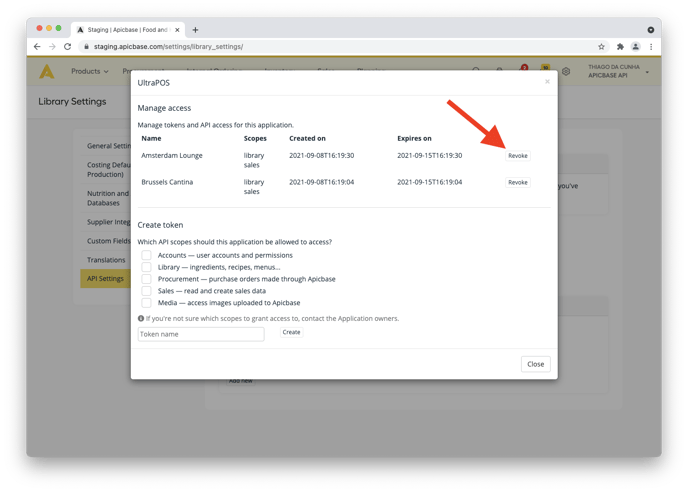The height and width of the screenshot is (492, 688).
Task: Select the Staging Apicbase browser tab
Action: coord(128,30)
